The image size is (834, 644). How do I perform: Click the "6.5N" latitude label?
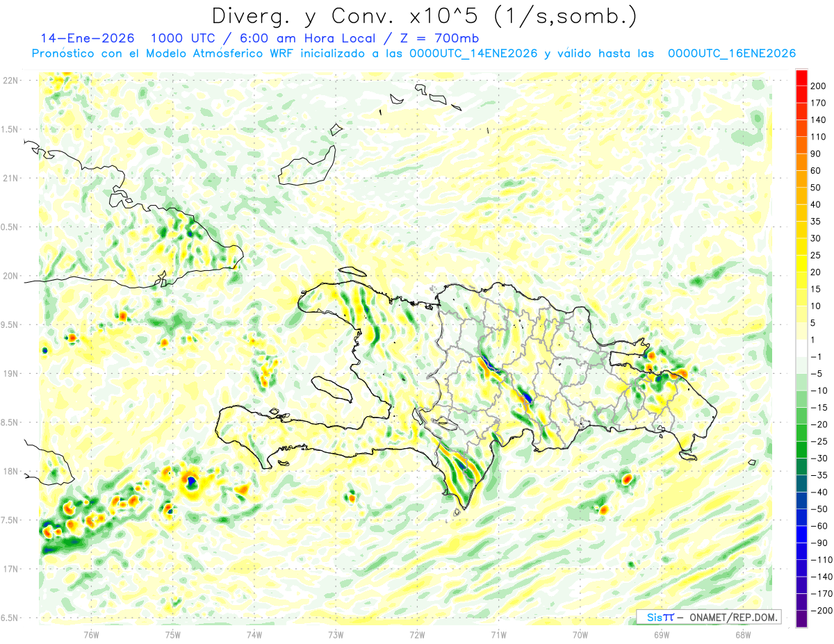[x=10, y=618]
